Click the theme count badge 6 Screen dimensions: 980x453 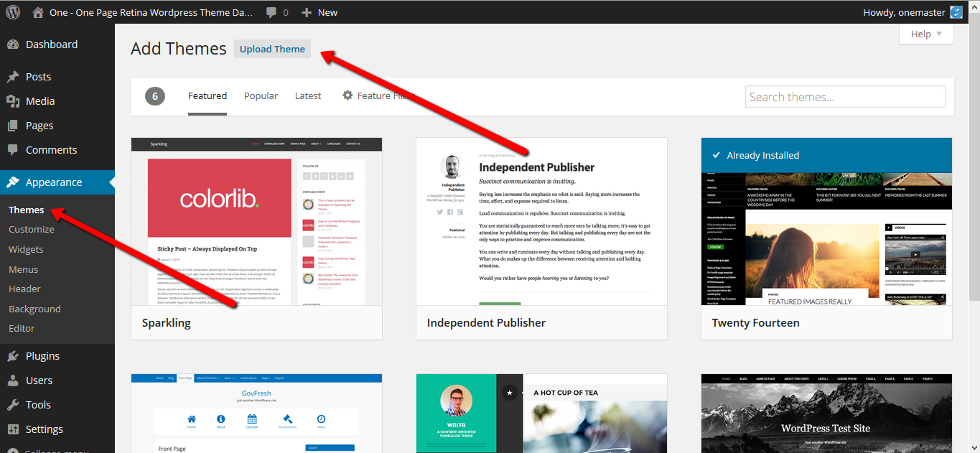click(155, 96)
